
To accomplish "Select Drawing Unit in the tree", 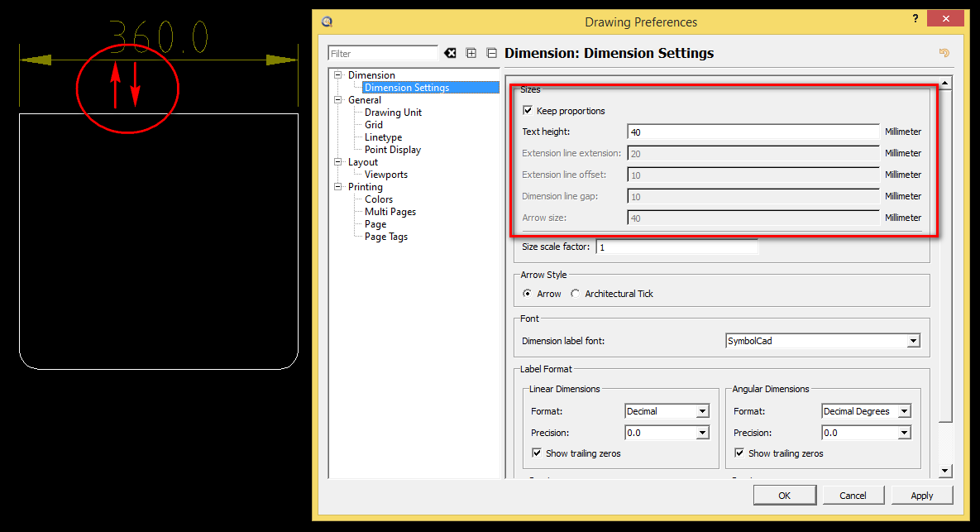I will point(393,113).
